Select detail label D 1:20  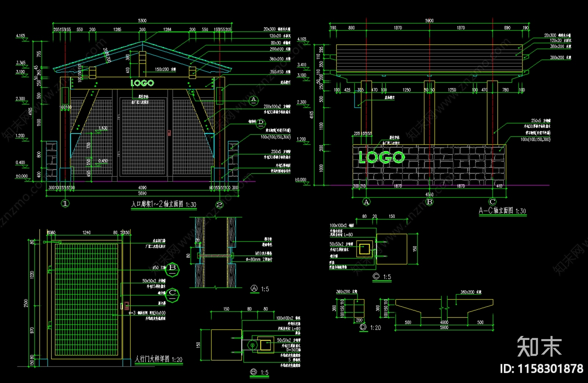pyautogui.click(x=370, y=327)
